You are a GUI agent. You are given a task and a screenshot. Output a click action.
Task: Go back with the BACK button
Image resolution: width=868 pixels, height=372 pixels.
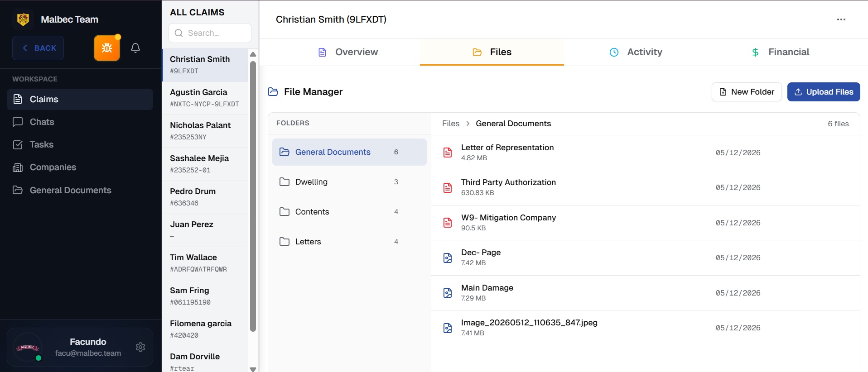click(38, 48)
